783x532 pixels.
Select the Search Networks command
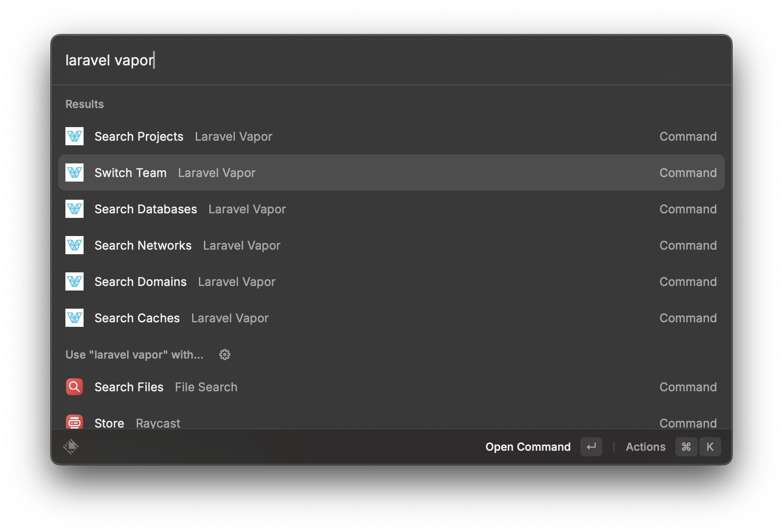point(391,245)
